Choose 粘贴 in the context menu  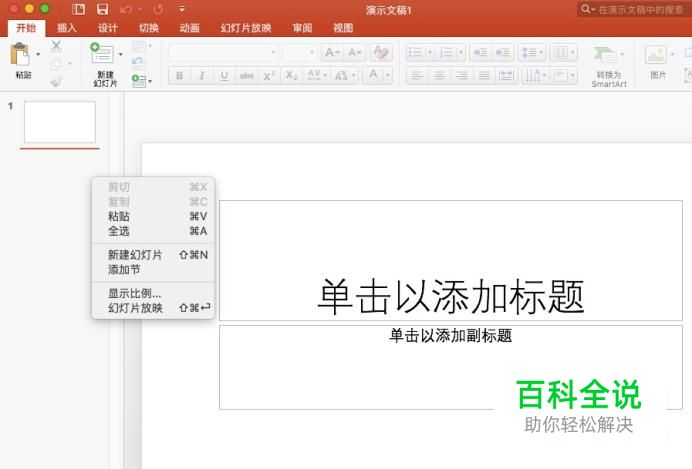point(153,216)
